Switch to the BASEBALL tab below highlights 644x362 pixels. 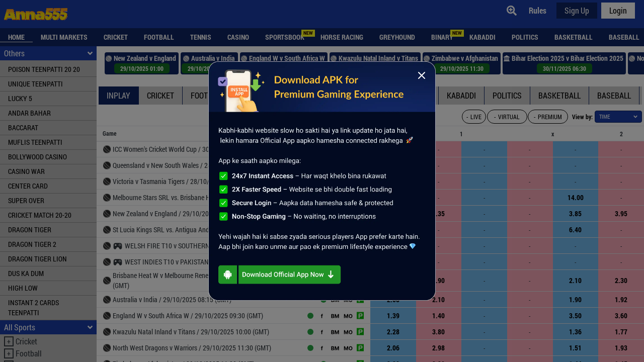[614, 96]
